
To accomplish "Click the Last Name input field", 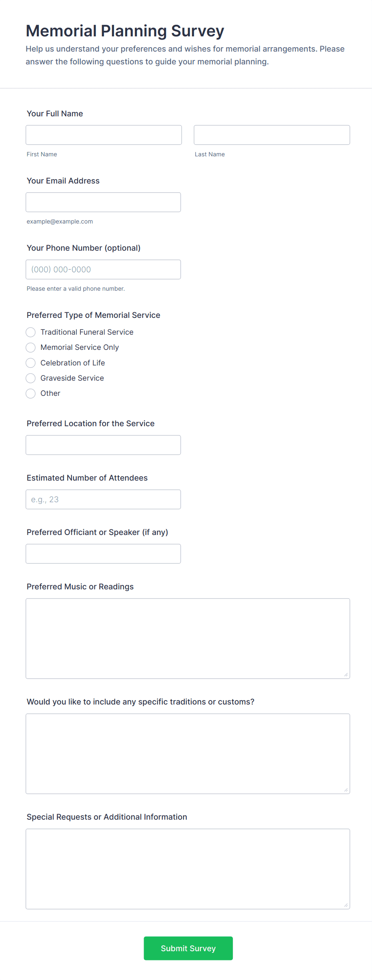I will (x=272, y=135).
